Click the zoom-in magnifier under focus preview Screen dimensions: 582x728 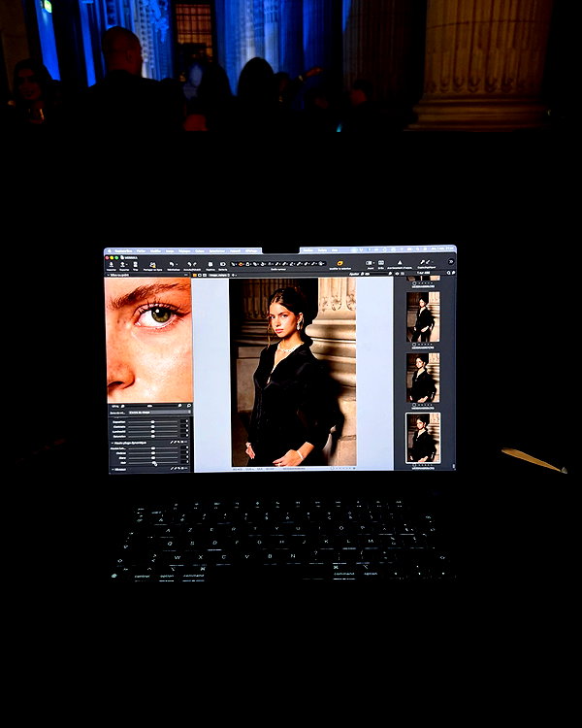(x=179, y=406)
